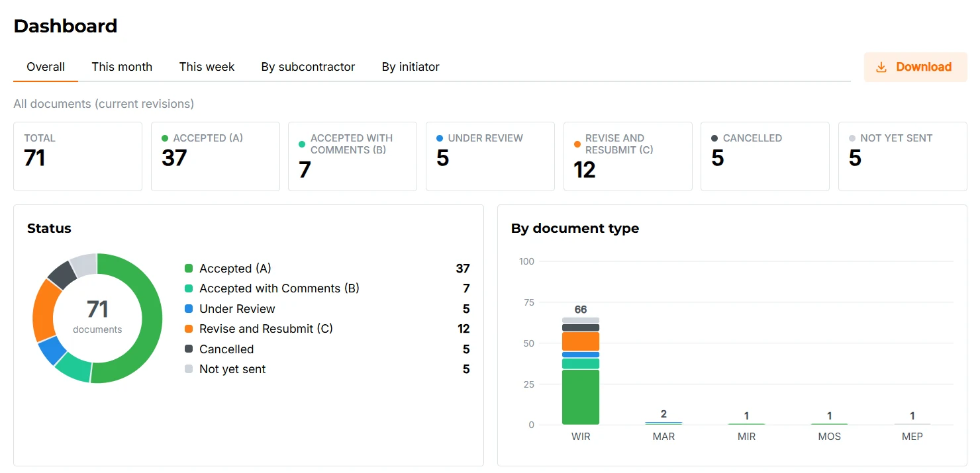Click the 37 count in Status legend
Image resolution: width=980 pixels, height=473 pixels.
tap(463, 269)
